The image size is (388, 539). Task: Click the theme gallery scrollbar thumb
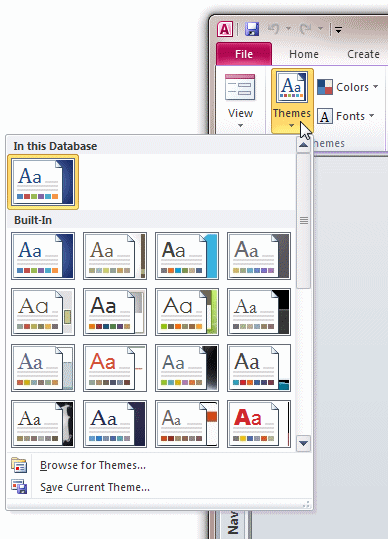pyautogui.click(x=303, y=220)
